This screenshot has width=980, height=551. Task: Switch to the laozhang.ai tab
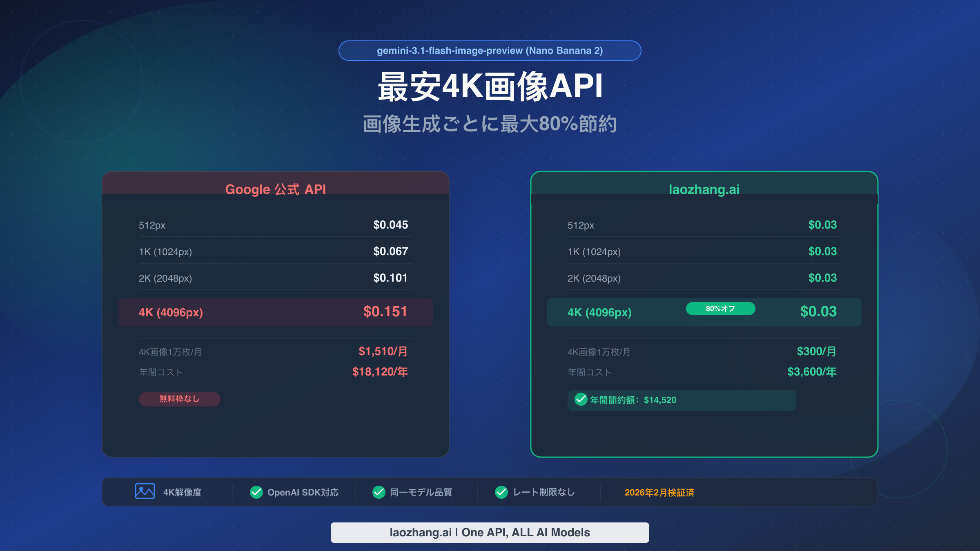[704, 189]
